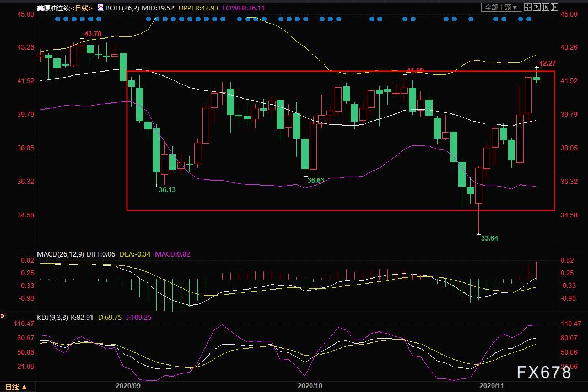Click the first blue event dot on the left
The width and height of the screenshot is (588, 392).
pos(58,19)
